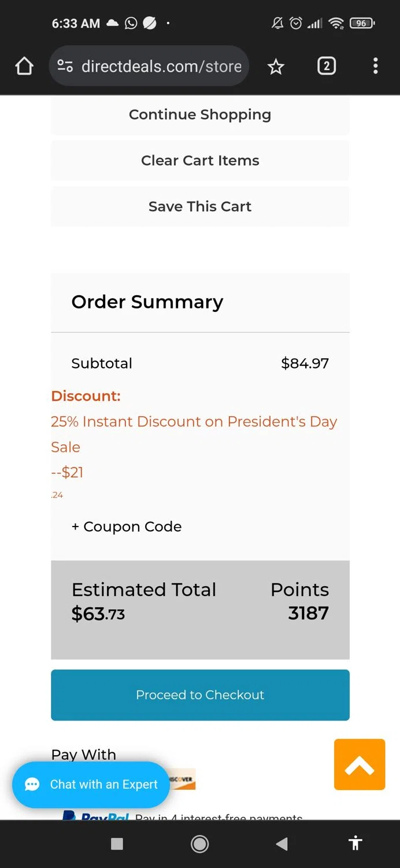Image resolution: width=400 pixels, height=868 pixels.
Task: Click the Continue Shopping button
Action: click(200, 115)
